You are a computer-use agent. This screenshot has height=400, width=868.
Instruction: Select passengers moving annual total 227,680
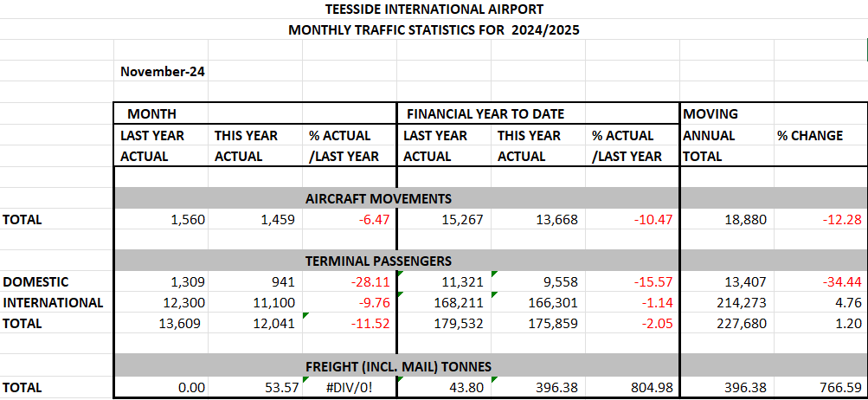coord(727,324)
